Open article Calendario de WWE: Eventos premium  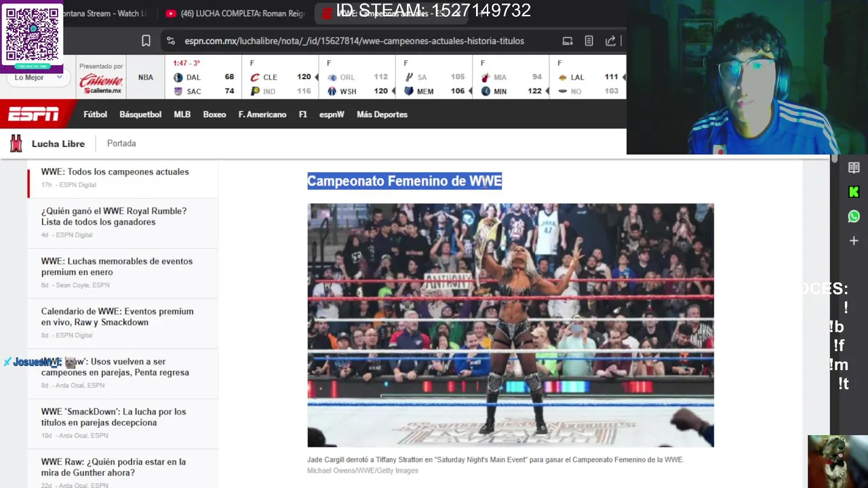coord(117,317)
